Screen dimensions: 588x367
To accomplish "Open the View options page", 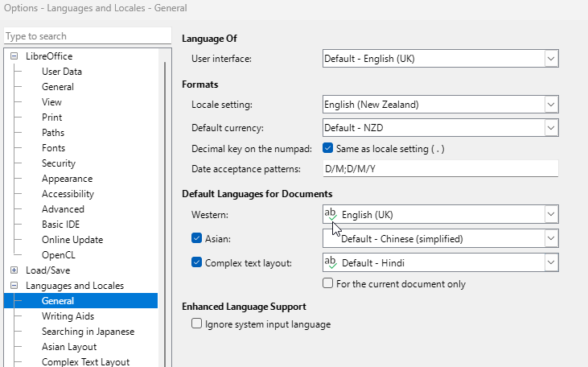I will [x=51, y=102].
